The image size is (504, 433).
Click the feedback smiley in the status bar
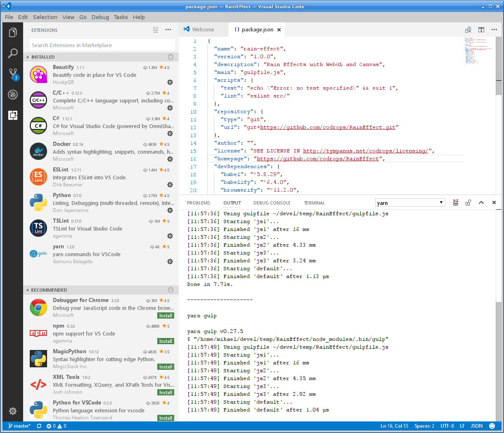[x=492, y=426]
